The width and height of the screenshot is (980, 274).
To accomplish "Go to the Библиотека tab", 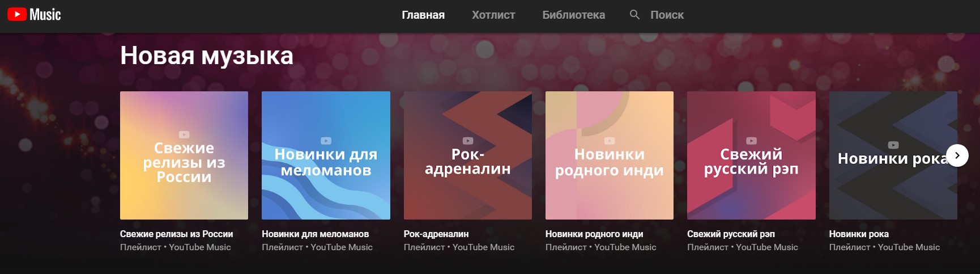I will (573, 15).
